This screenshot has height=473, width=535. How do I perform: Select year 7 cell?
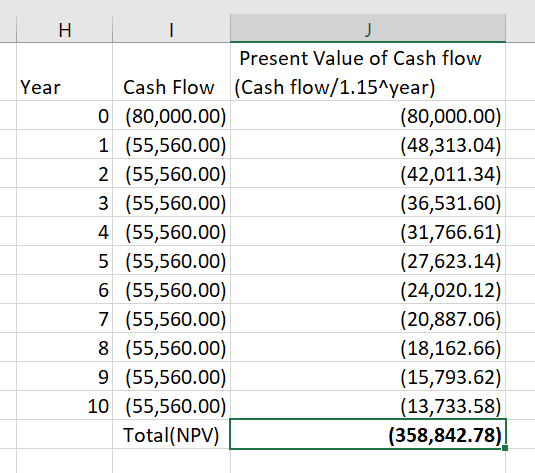64,318
